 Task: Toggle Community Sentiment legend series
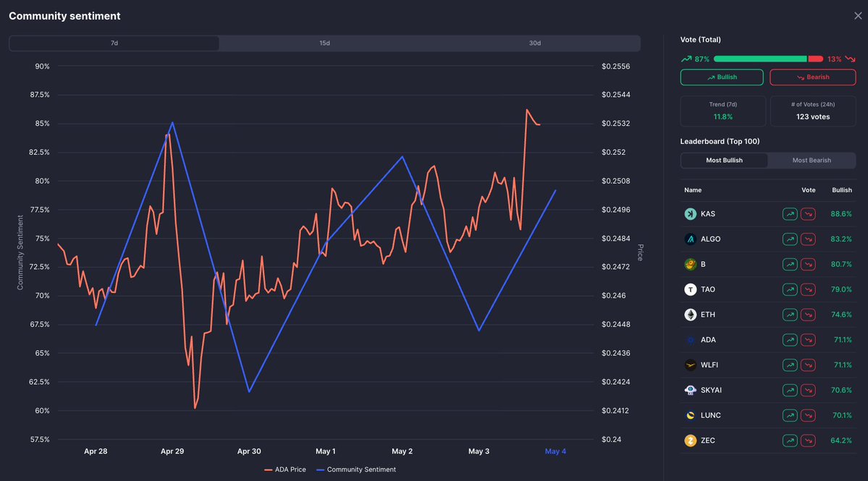tap(356, 469)
